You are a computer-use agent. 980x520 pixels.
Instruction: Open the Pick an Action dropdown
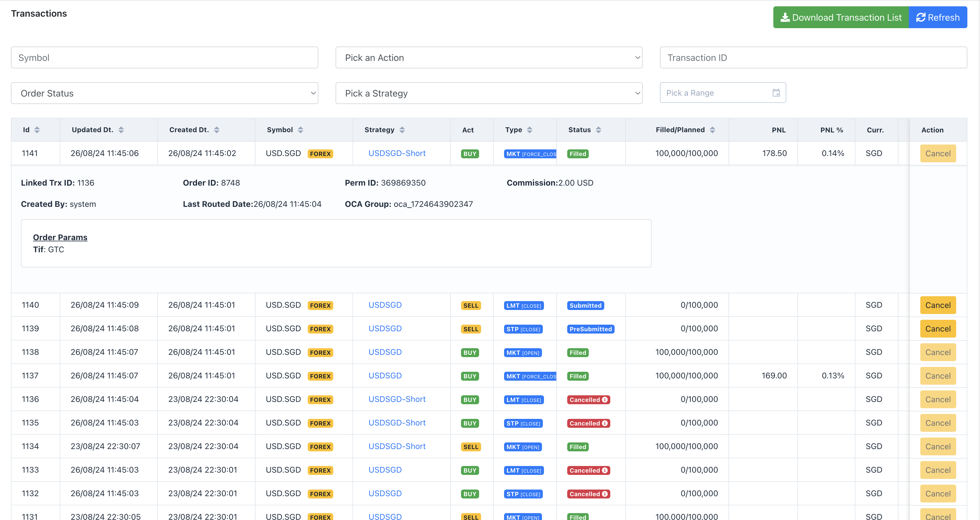tap(489, 58)
